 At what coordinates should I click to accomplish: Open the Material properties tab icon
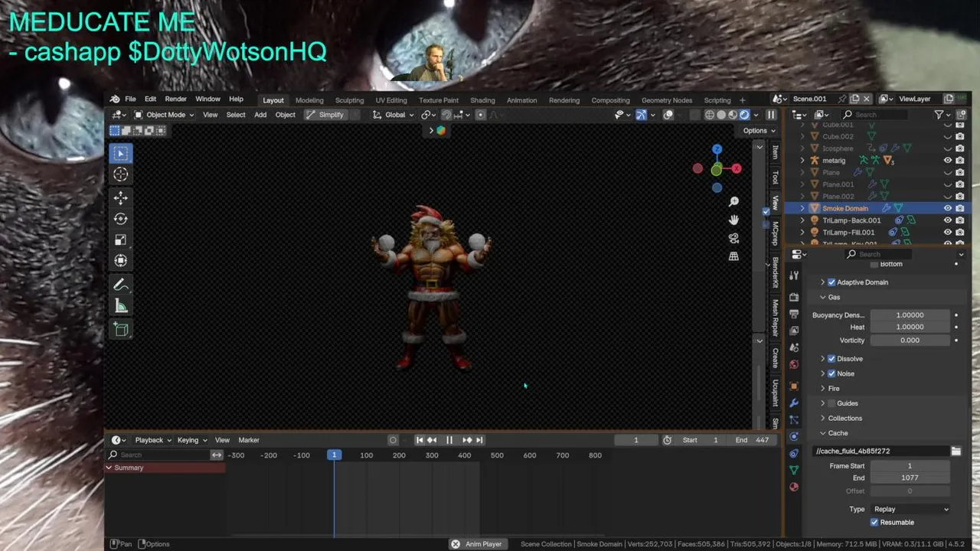click(x=794, y=487)
